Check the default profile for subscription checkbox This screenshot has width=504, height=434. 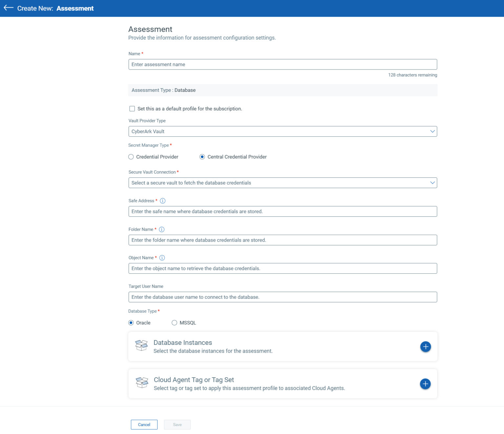[x=132, y=108]
